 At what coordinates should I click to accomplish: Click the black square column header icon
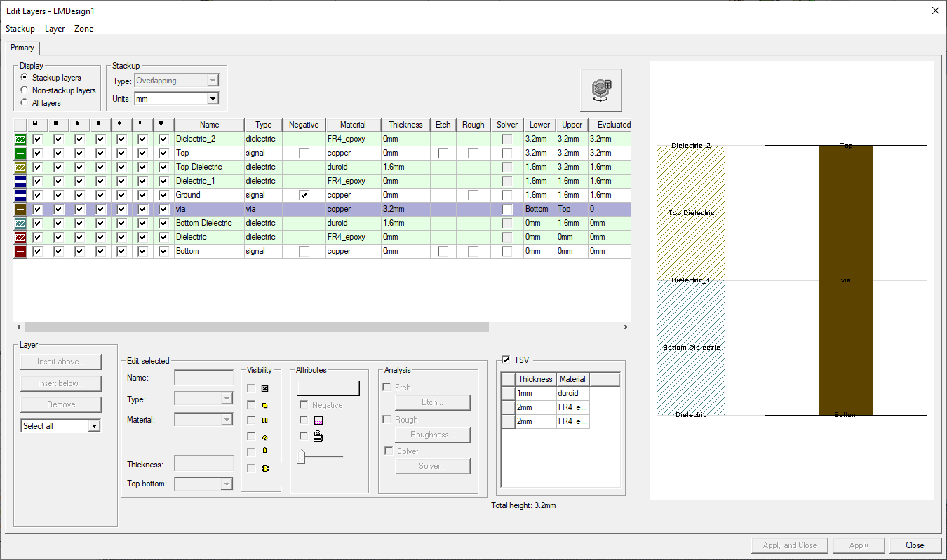coord(56,124)
